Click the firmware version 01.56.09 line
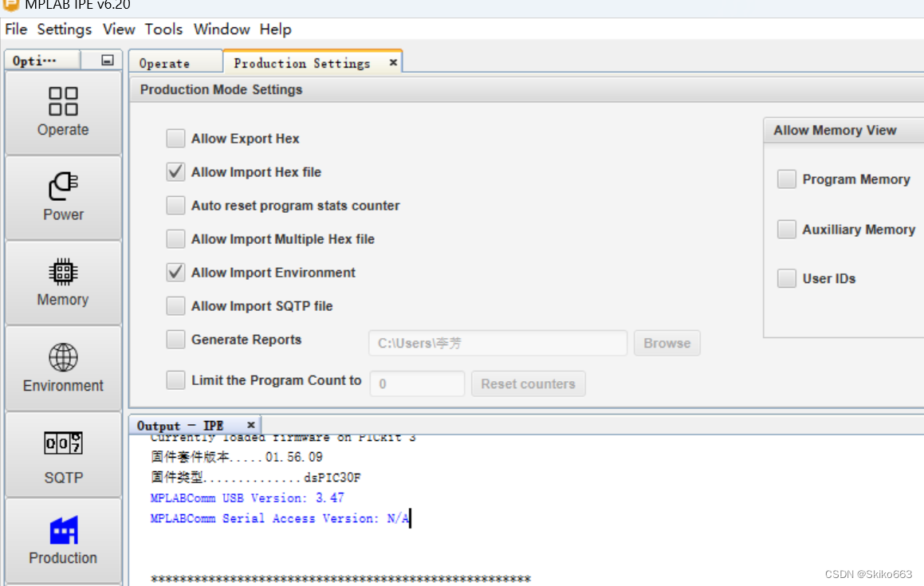This screenshot has width=924, height=586. 236,457
